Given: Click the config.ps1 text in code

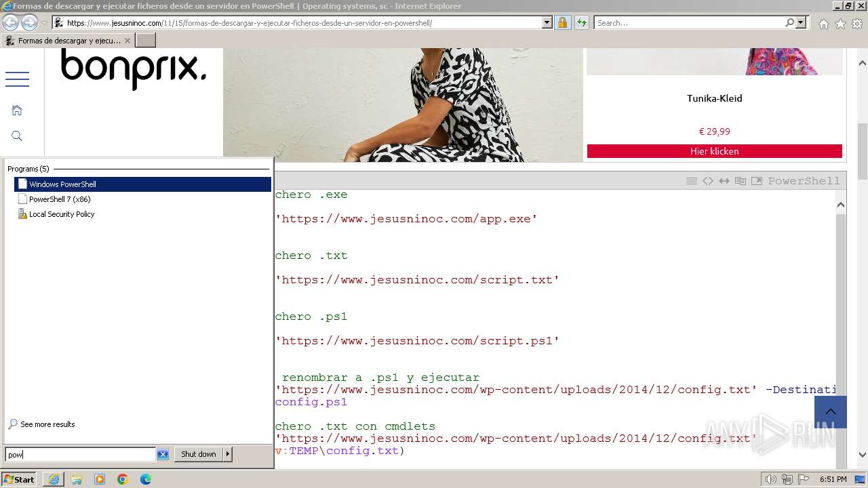Looking at the screenshot, I should click(311, 402).
